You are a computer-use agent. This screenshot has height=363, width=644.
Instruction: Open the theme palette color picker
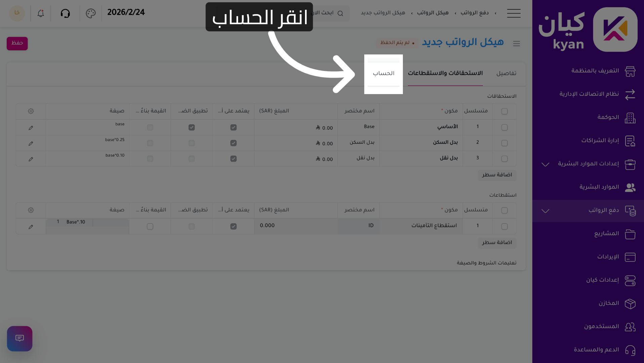click(90, 13)
